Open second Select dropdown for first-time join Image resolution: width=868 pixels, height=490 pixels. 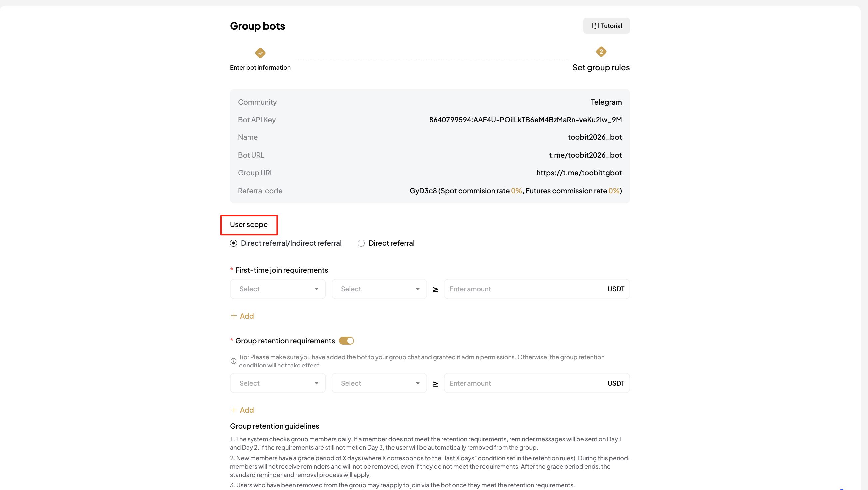click(x=379, y=289)
